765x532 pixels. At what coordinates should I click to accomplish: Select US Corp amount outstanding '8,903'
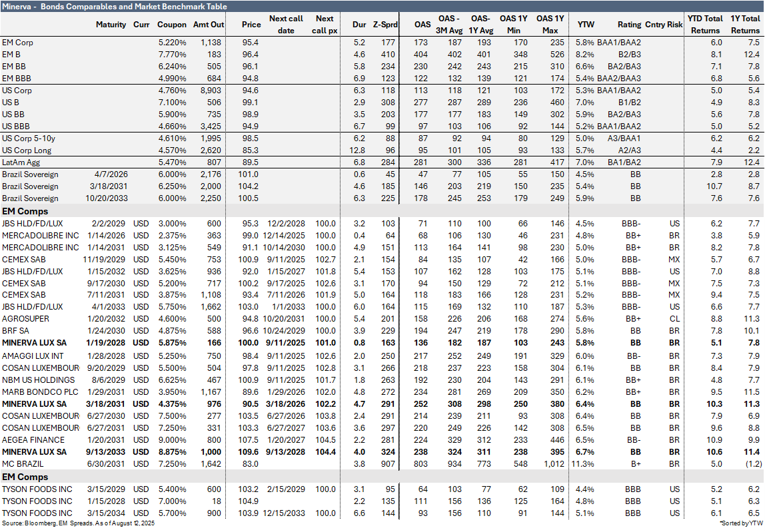[211, 90]
